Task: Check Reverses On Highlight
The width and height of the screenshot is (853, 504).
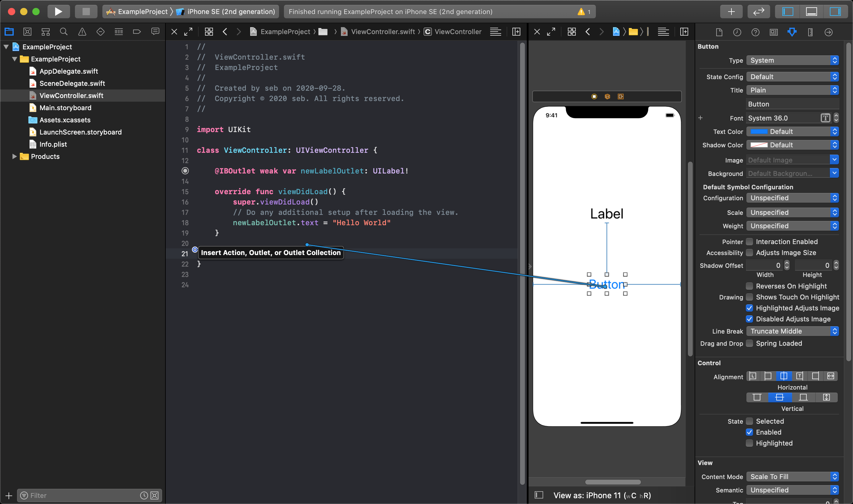Action: point(749,286)
